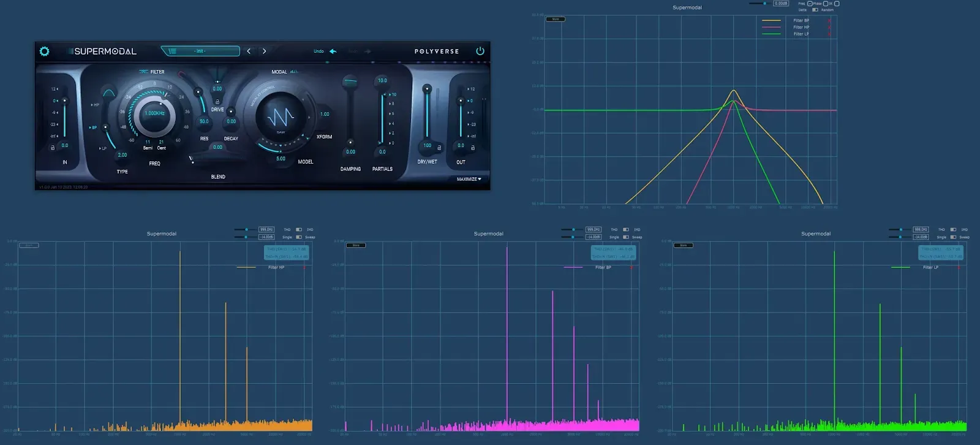The image size is (980, 445).
Task: Open the Init preset browser dropdown
Action: tap(200, 51)
